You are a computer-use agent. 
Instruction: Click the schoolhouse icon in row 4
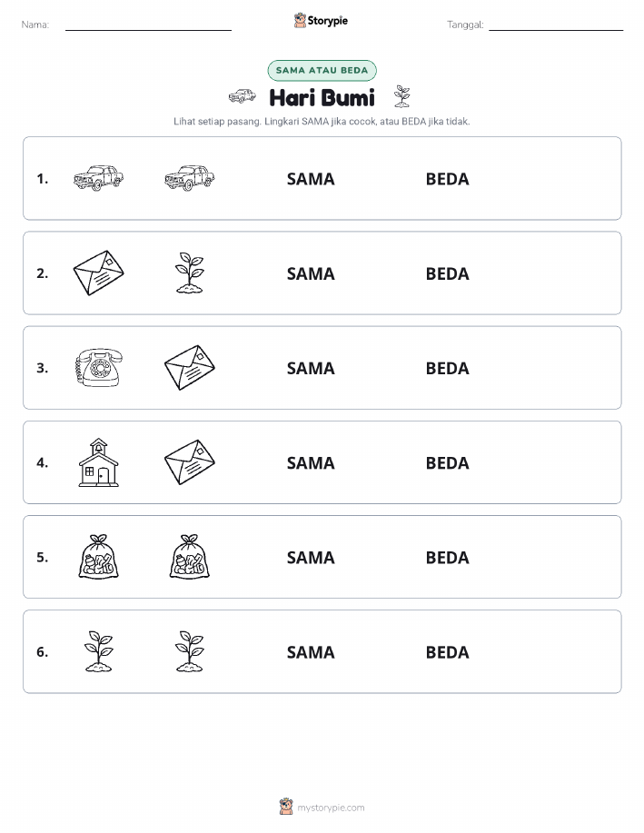point(99,462)
